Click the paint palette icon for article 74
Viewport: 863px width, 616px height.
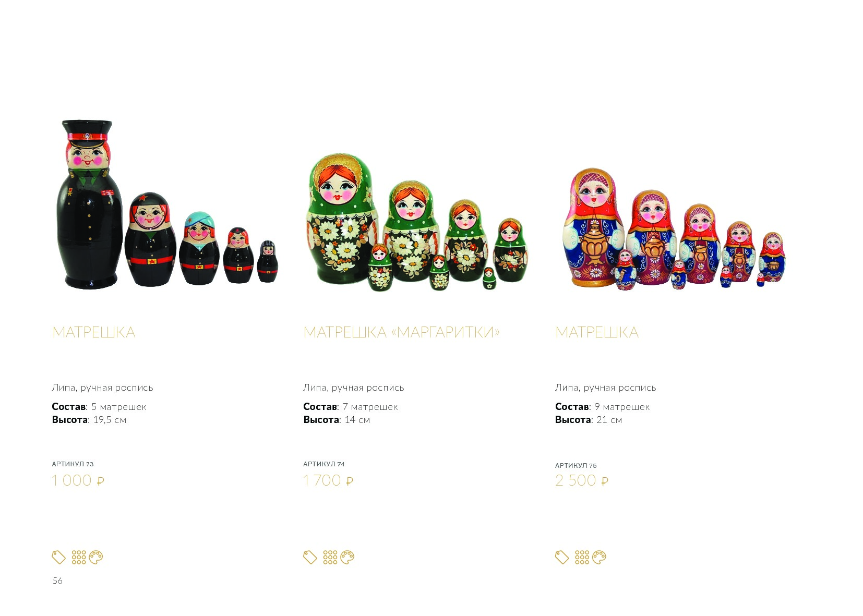pyautogui.click(x=347, y=557)
